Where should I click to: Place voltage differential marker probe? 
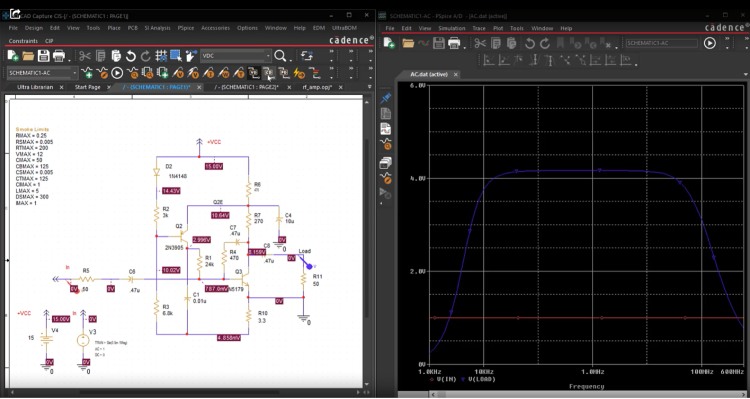(193, 73)
